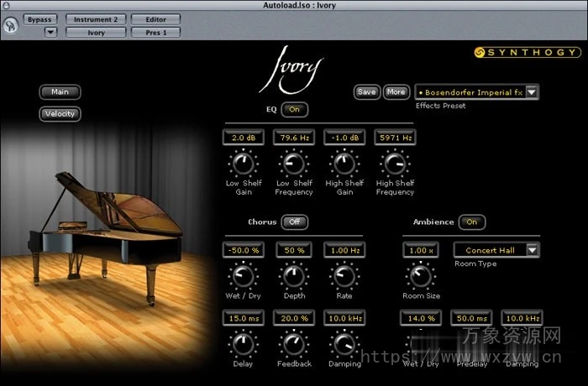Click the Chorus Damping knob
Image resolution: width=588 pixels, height=386 pixels.
(x=344, y=344)
